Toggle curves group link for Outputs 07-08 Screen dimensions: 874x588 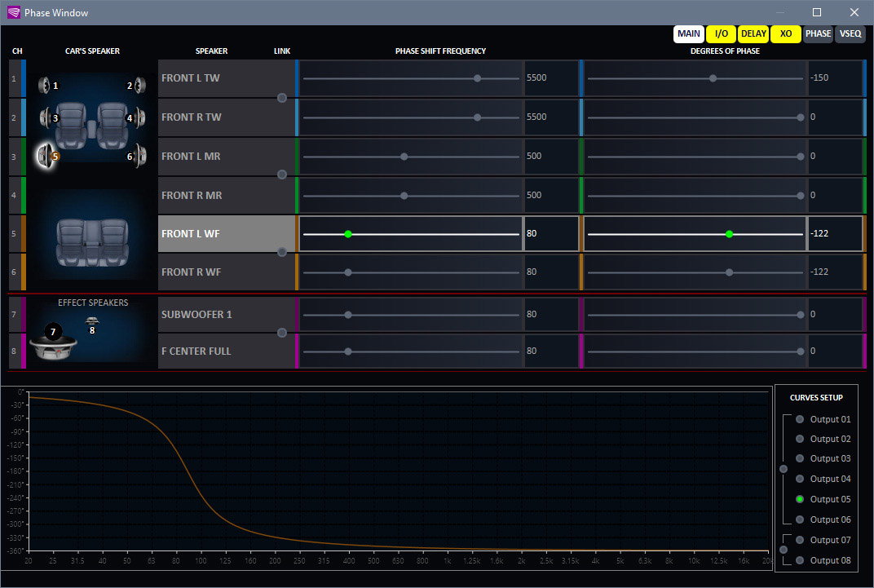click(x=784, y=550)
